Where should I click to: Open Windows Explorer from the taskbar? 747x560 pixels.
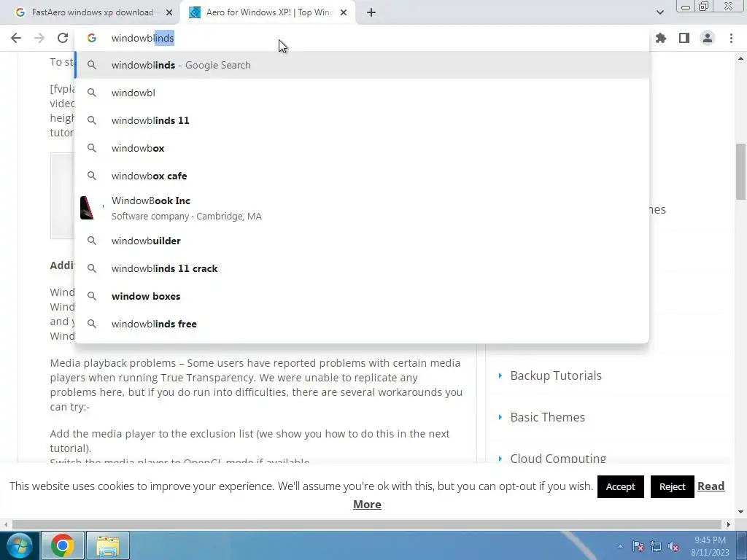[108, 545]
